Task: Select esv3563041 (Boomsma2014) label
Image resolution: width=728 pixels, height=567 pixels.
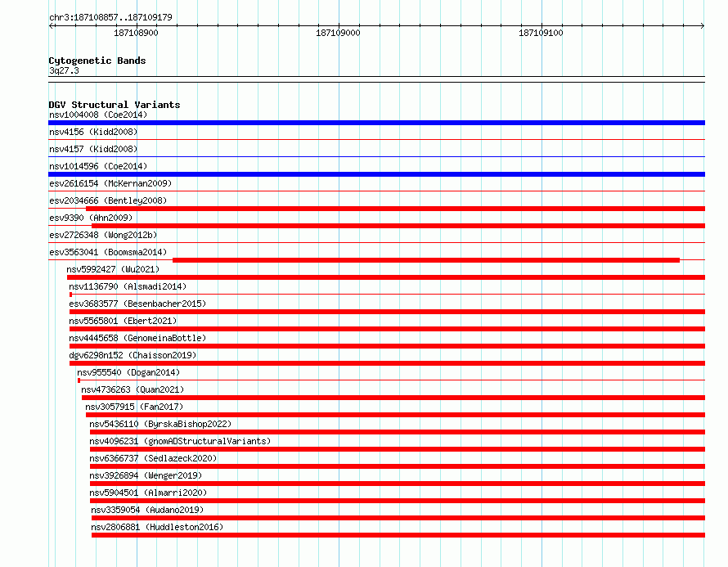Action: pyautogui.click(x=108, y=252)
